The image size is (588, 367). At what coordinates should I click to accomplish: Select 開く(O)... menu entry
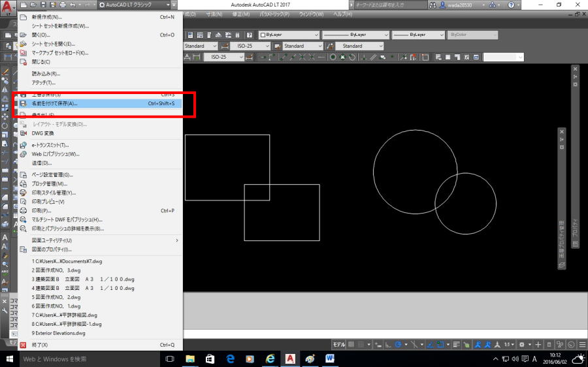pos(101,35)
